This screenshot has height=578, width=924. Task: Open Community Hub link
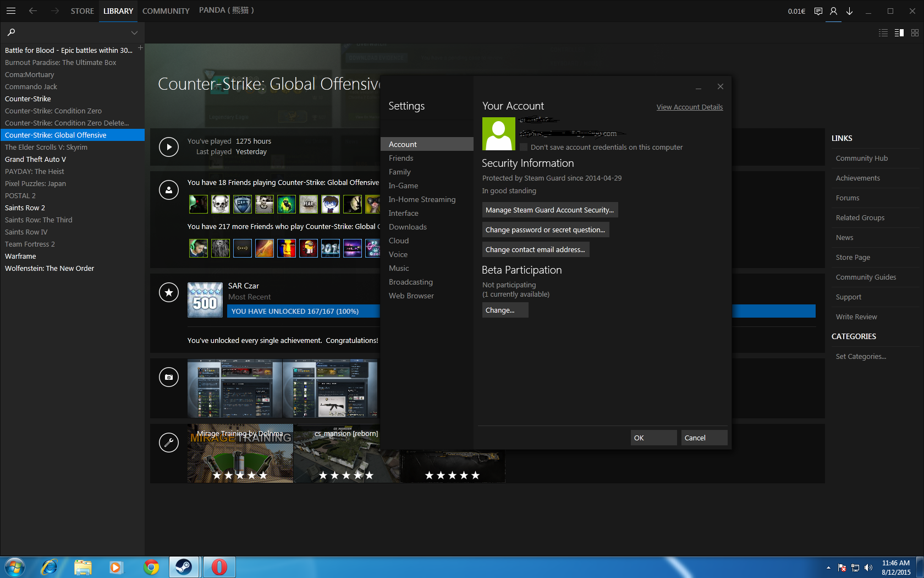[862, 158]
